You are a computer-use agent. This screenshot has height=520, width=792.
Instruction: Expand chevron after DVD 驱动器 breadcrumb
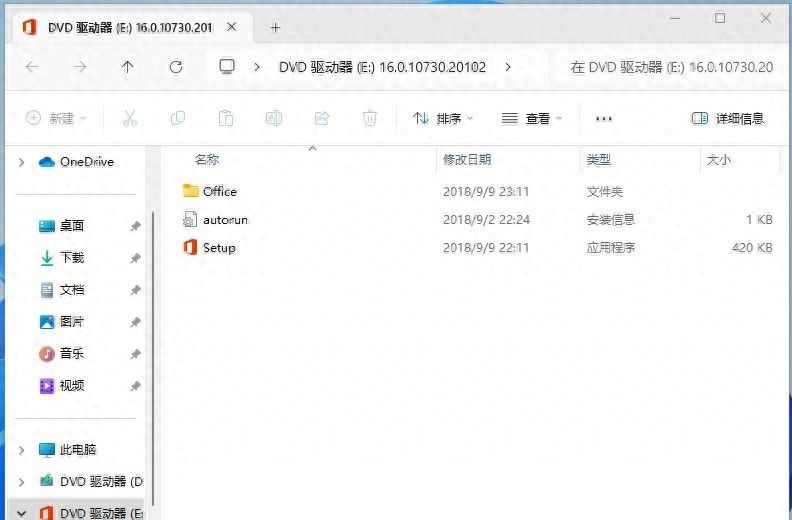pyautogui.click(x=508, y=67)
